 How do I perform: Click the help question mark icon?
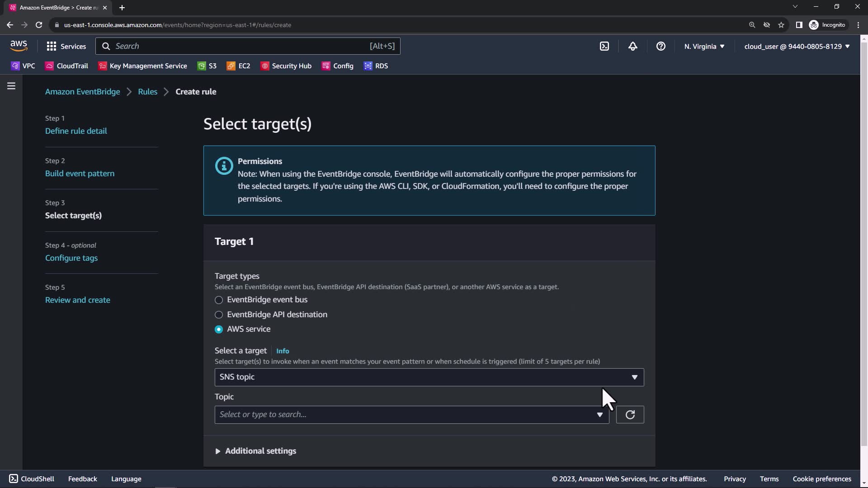tap(660, 46)
